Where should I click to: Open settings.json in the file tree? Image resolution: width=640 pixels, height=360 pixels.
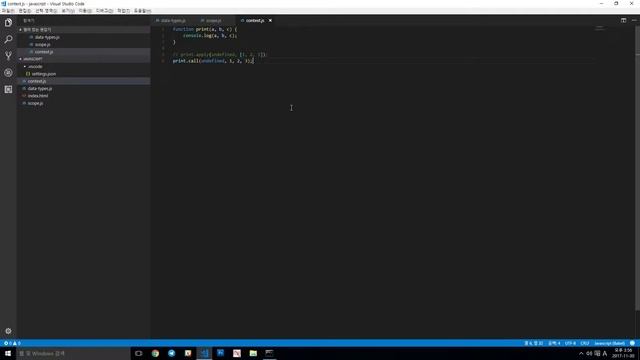(x=44, y=74)
